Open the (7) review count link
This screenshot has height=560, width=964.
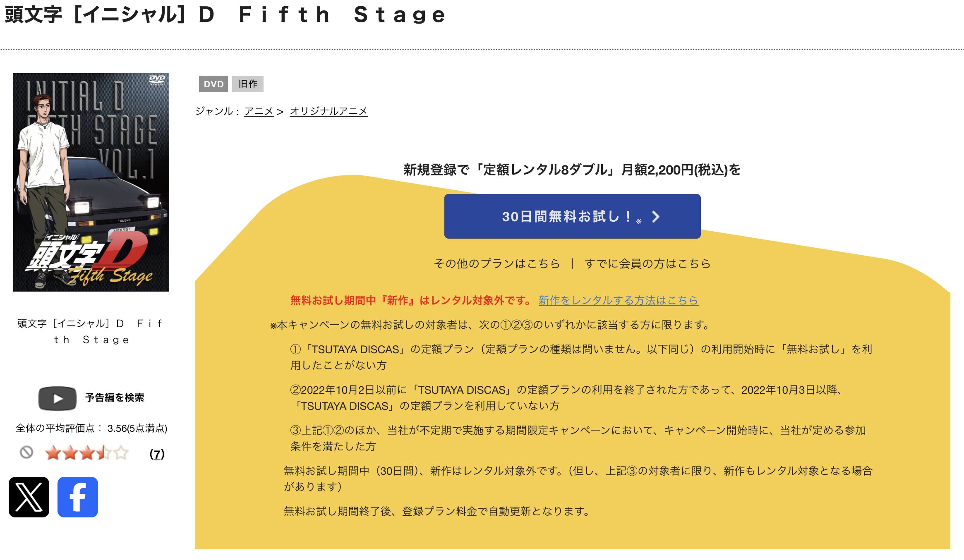point(157,454)
